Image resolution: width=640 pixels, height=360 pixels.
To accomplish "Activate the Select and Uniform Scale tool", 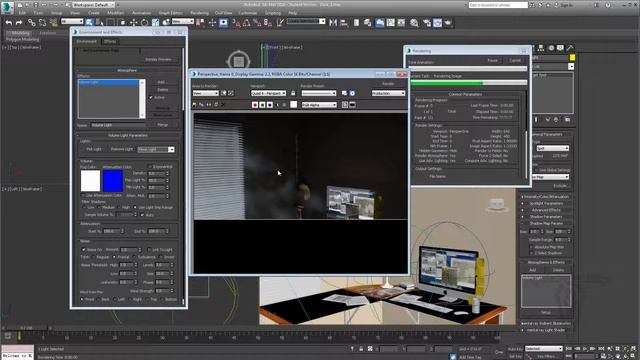I will tap(156, 22).
